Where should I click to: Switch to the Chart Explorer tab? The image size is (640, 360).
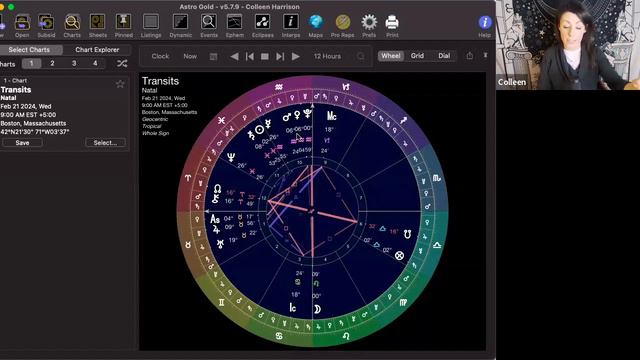pos(97,50)
